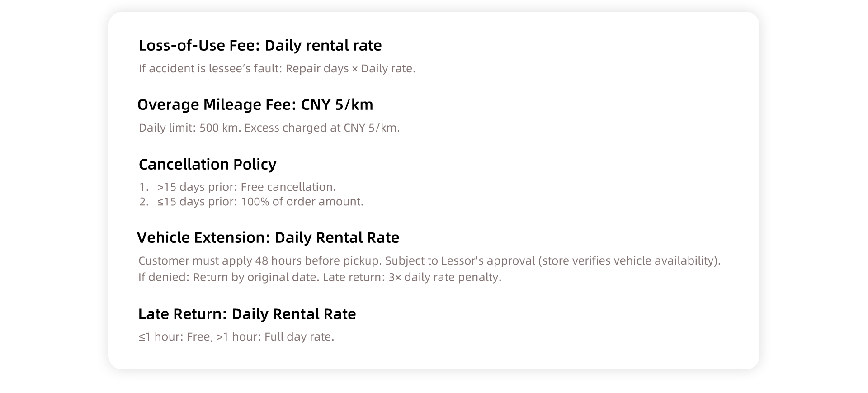Screen dimensions: 868x393
Task: Click the Daily rental rate heading text
Action: point(323,45)
